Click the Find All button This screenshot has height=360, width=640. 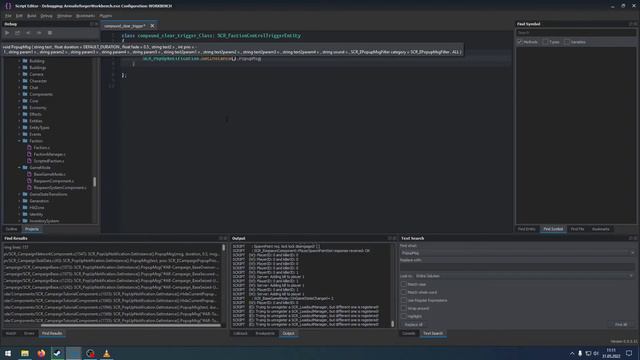621,324
